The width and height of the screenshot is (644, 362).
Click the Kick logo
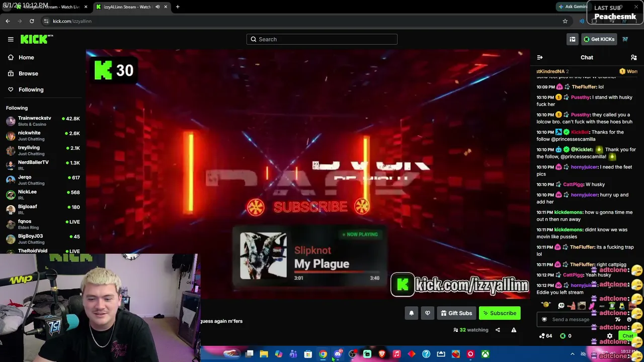(37, 39)
